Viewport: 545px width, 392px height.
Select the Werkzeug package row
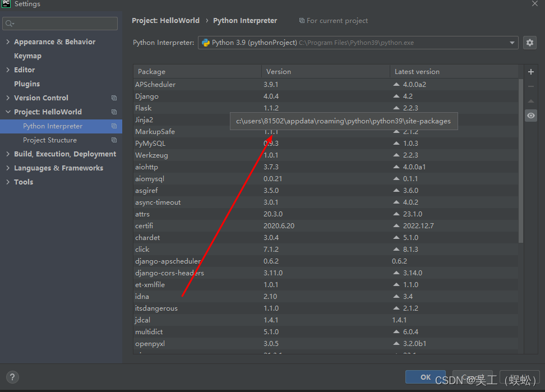pyautogui.click(x=326, y=155)
